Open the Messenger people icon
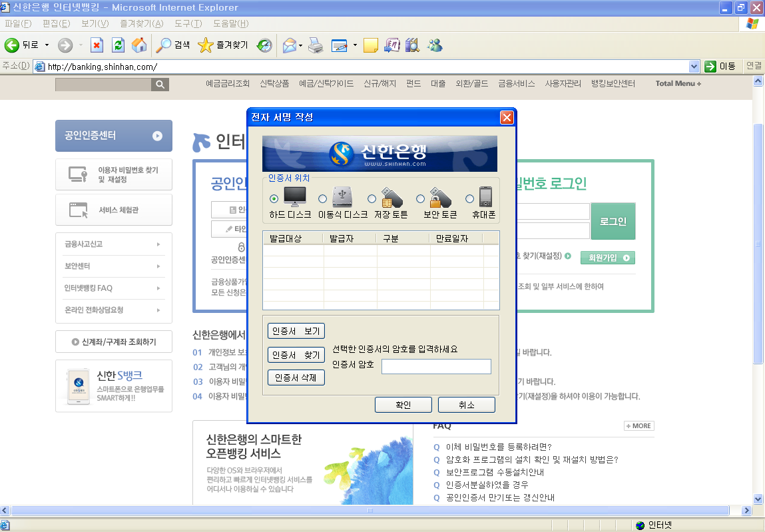765x532 pixels. (x=435, y=45)
